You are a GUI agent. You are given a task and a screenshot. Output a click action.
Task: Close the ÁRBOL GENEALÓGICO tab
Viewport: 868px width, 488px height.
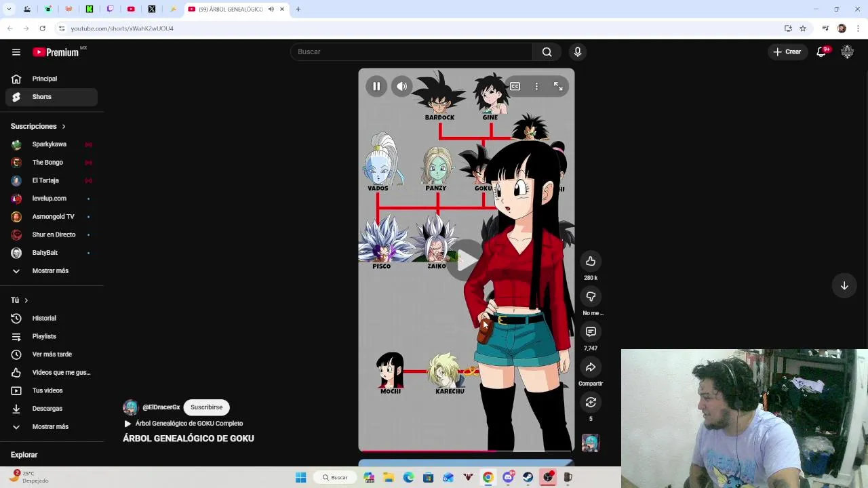[282, 9]
